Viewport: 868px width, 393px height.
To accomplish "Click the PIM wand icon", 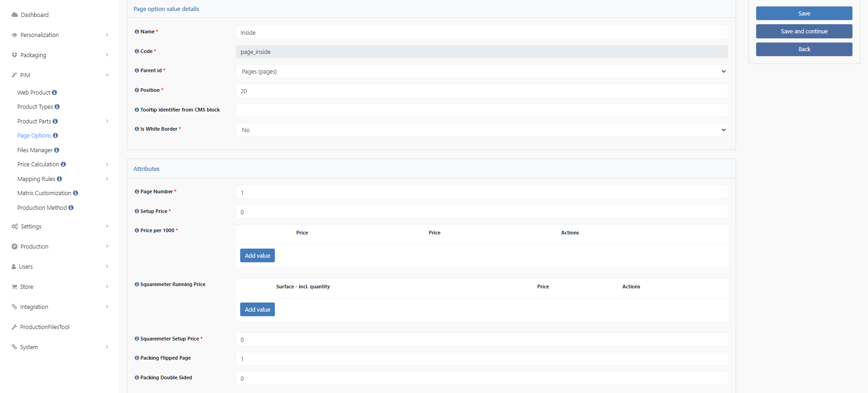I will pyautogui.click(x=15, y=75).
